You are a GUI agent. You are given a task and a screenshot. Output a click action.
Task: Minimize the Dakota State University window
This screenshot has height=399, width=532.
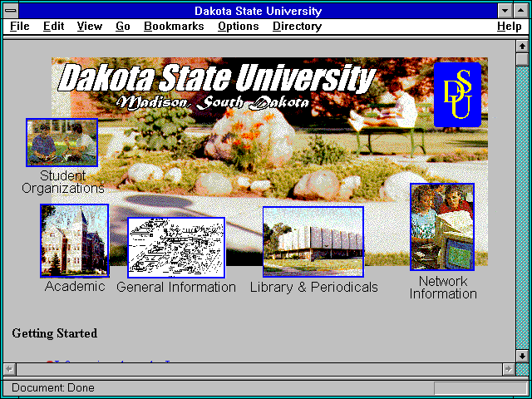pyautogui.click(x=505, y=11)
